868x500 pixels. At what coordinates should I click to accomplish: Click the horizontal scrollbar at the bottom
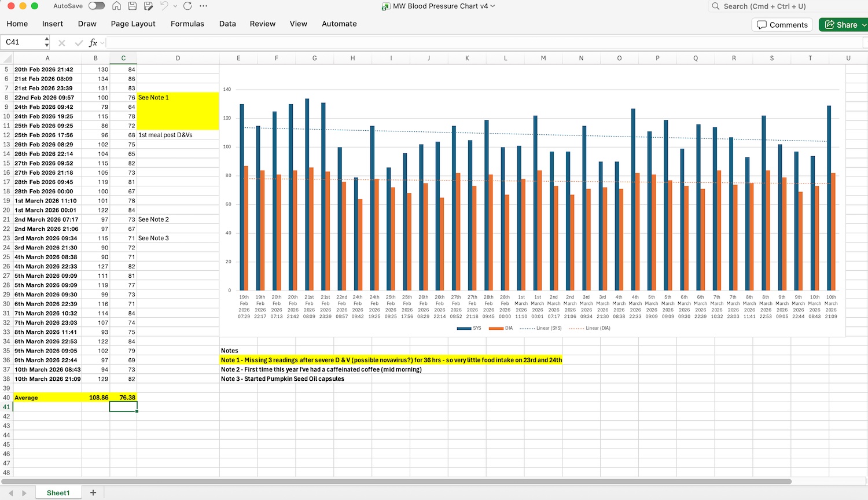tap(396, 481)
